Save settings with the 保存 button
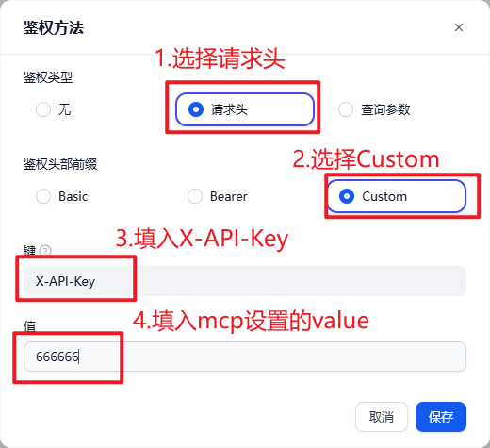Image resolution: width=490 pixels, height=448 pixels. point(441,417)
